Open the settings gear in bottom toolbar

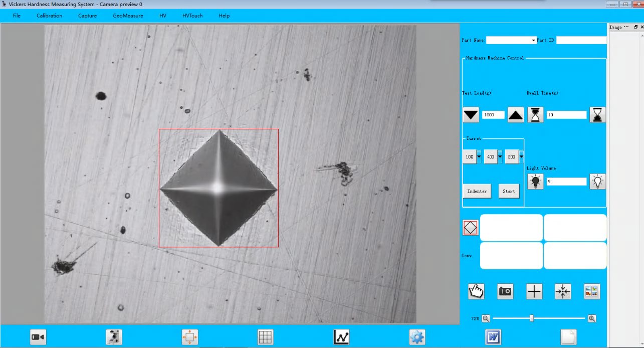(416, 336)
